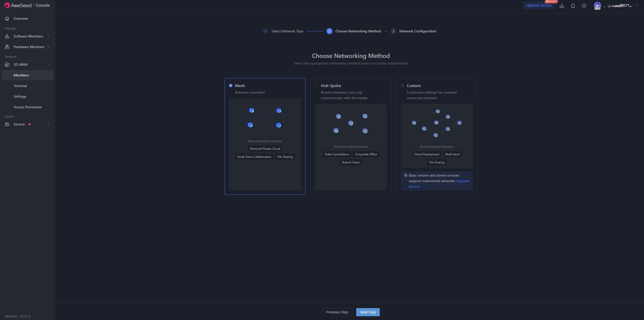Open Service menu item

click(x=28, y=124)
